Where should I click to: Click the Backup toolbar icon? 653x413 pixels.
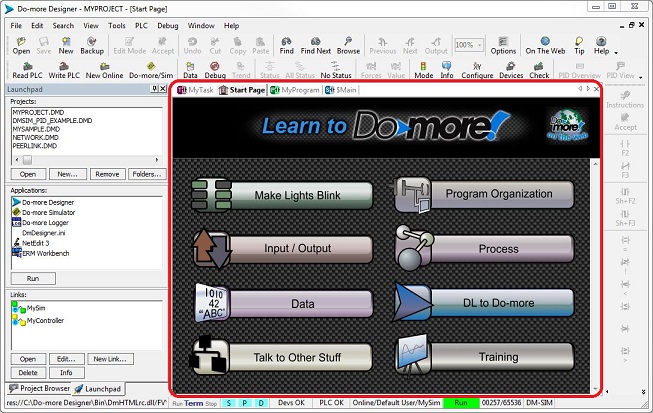point(92,44)
